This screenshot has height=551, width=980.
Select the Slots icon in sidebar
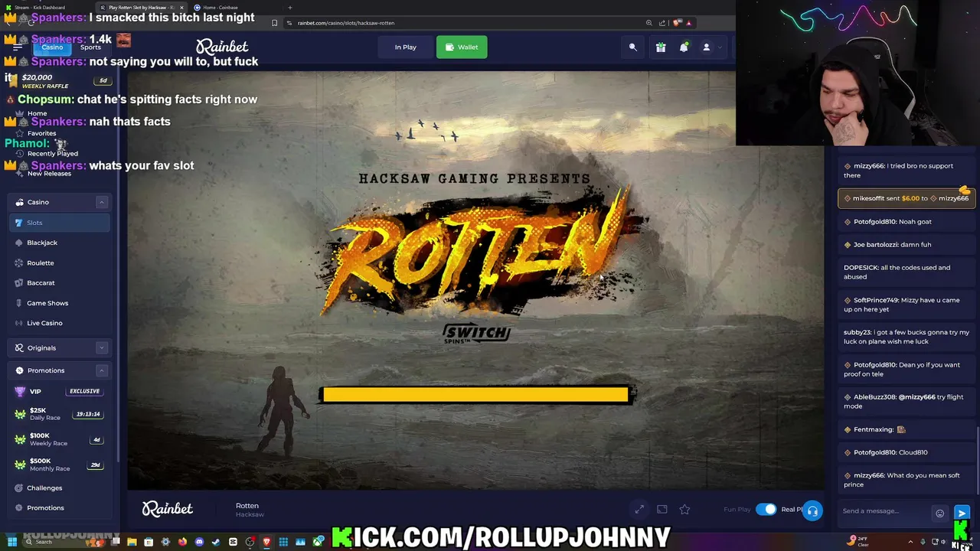[19, 223]
